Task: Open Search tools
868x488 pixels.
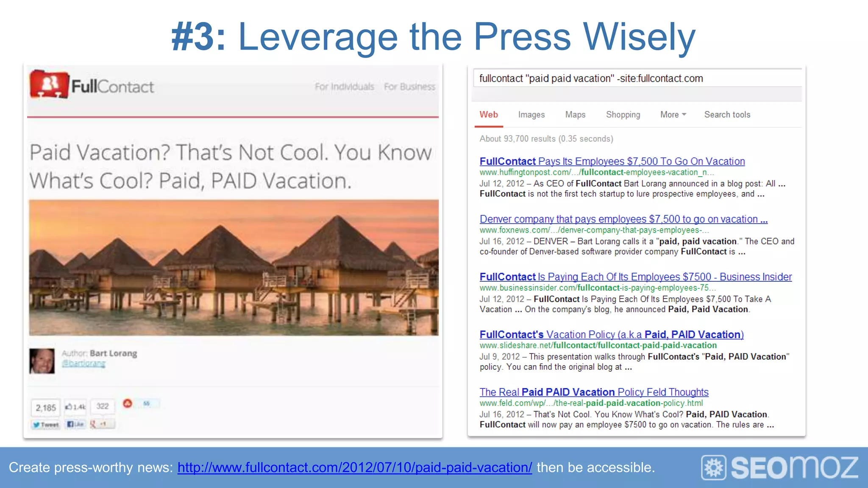Action: (x=727, y=115)
